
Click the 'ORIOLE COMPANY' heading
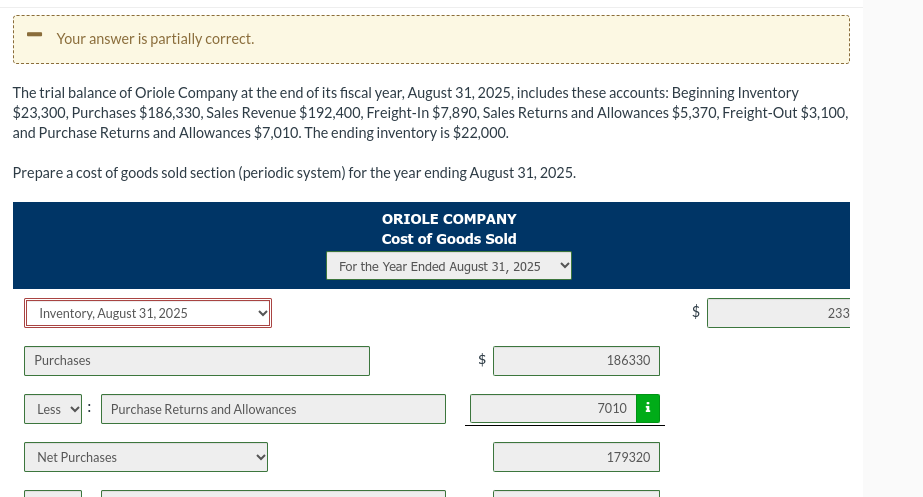coord(449,219)
